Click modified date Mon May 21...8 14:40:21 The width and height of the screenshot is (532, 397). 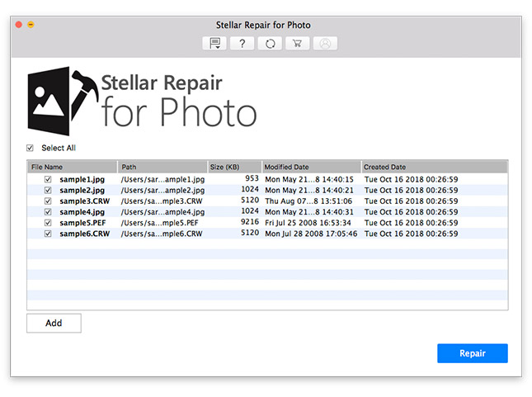coord(309,190)
